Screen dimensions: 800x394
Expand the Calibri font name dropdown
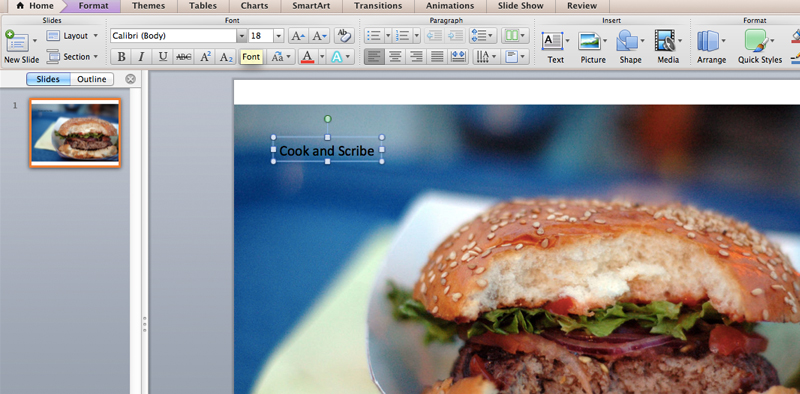click(x=242, y=36)
